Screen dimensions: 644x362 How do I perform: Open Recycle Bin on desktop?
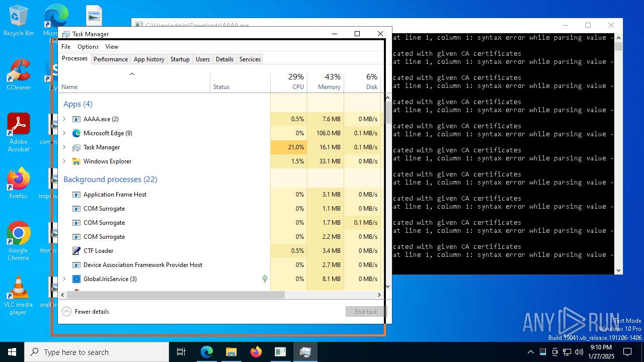[18, 21]
